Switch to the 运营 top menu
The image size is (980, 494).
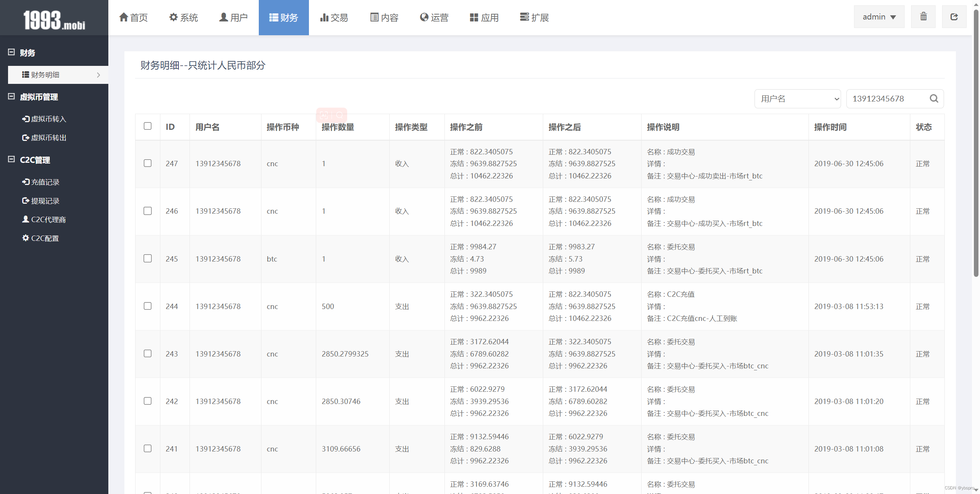pyautogui.click(x=434, y=18)
